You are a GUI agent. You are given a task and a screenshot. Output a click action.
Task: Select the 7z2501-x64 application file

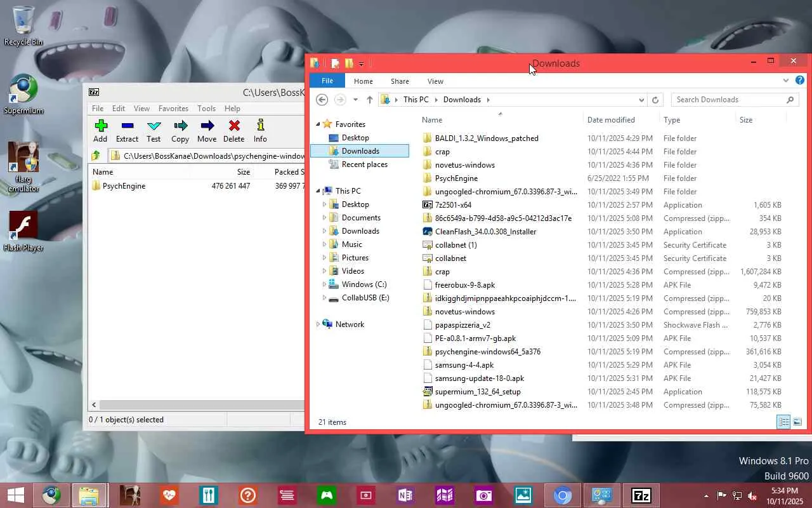453,205
